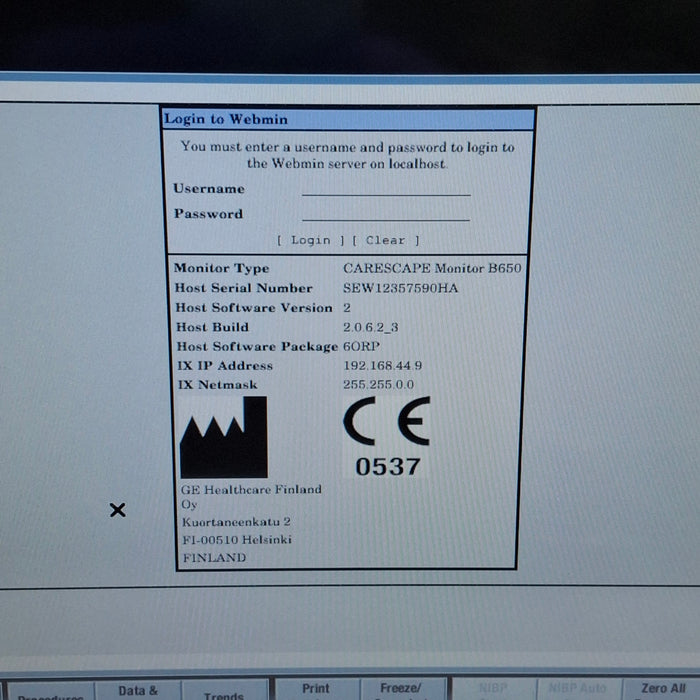This screenshot has width=700, height=700.
Task: Click the 'FINLAND' text line
Action: (214, 558)
